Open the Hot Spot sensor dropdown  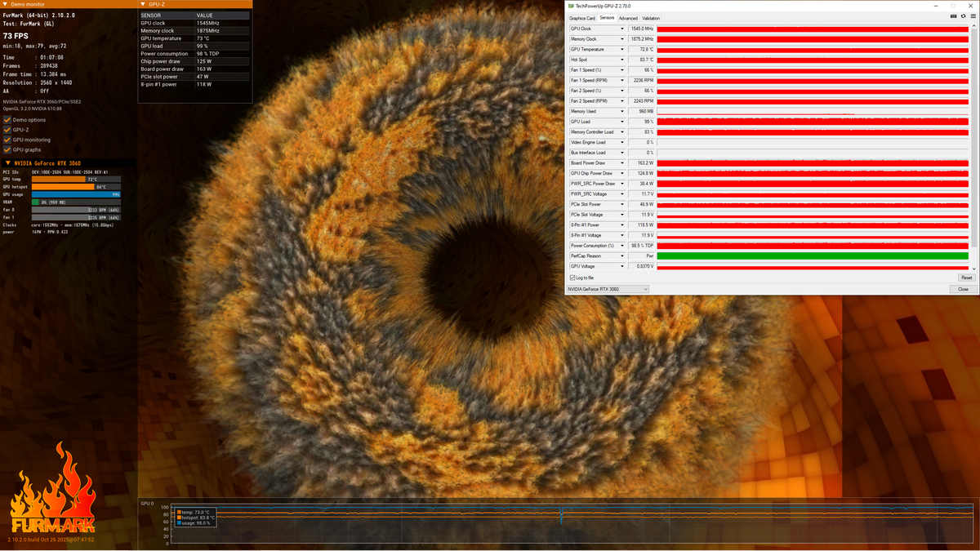(622, 60)
